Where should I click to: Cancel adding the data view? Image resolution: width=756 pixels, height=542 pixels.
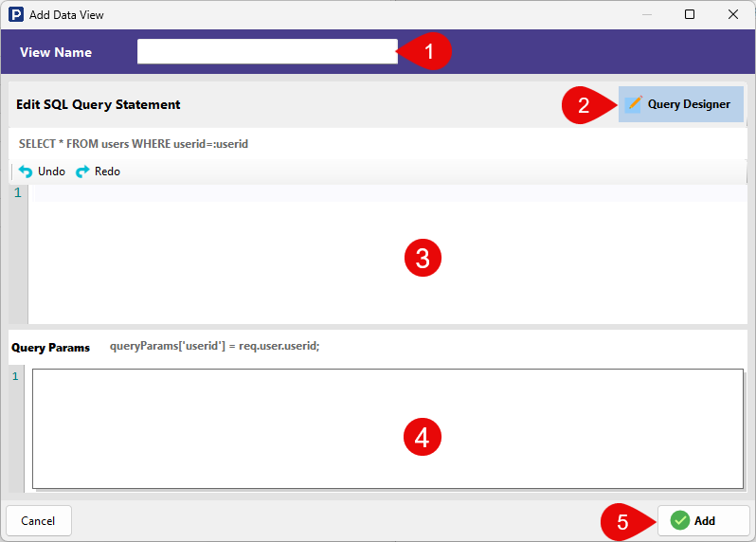pyautogui.click(x=39, y=521)
